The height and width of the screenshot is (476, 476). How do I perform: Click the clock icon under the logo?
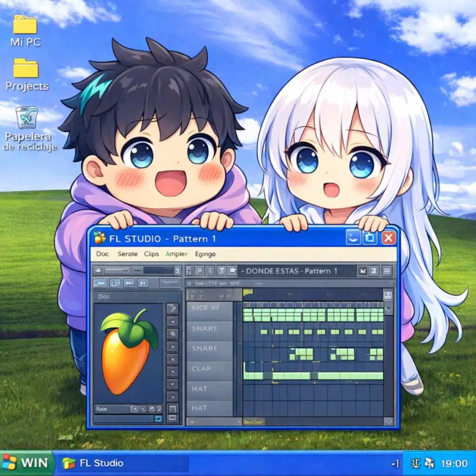click(x=135, y=409)
